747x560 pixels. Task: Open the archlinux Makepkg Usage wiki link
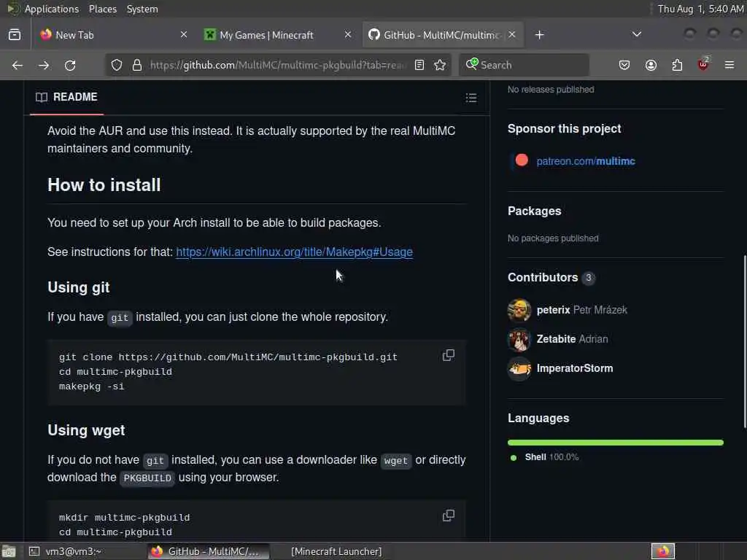pos(295,252)
